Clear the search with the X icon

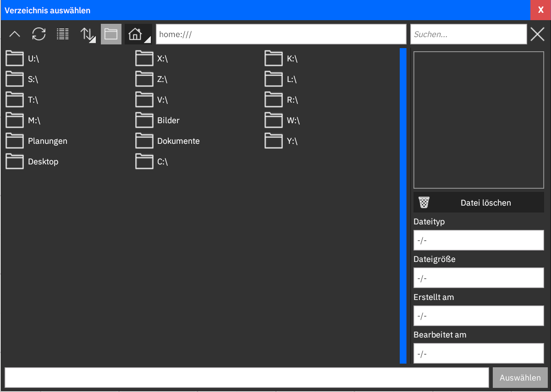click(537, 34)
